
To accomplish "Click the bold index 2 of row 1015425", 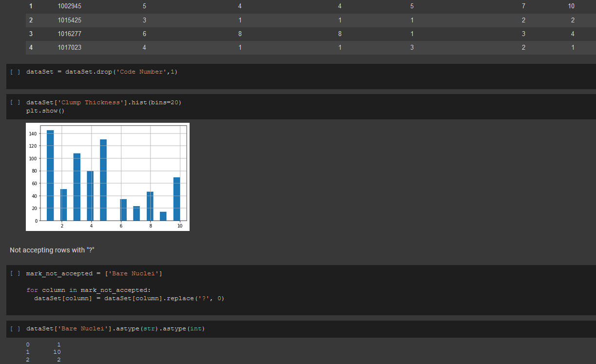I will [x=31, y=20].
